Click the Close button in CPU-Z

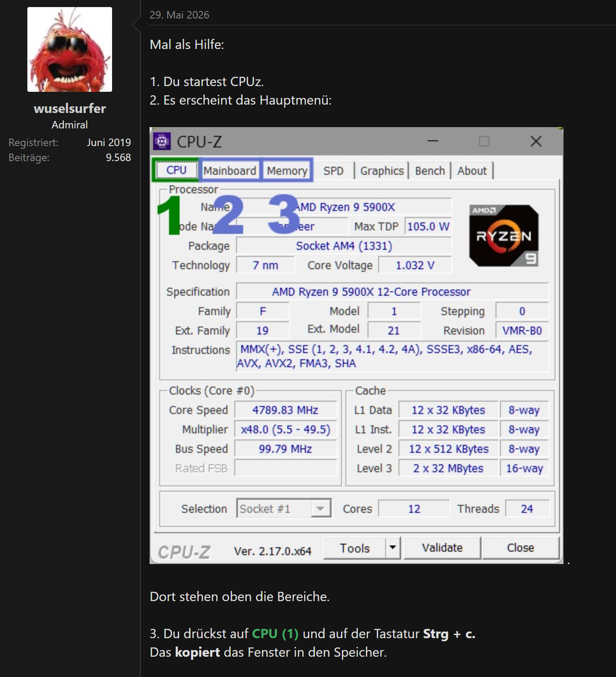[x=521, y=548]
